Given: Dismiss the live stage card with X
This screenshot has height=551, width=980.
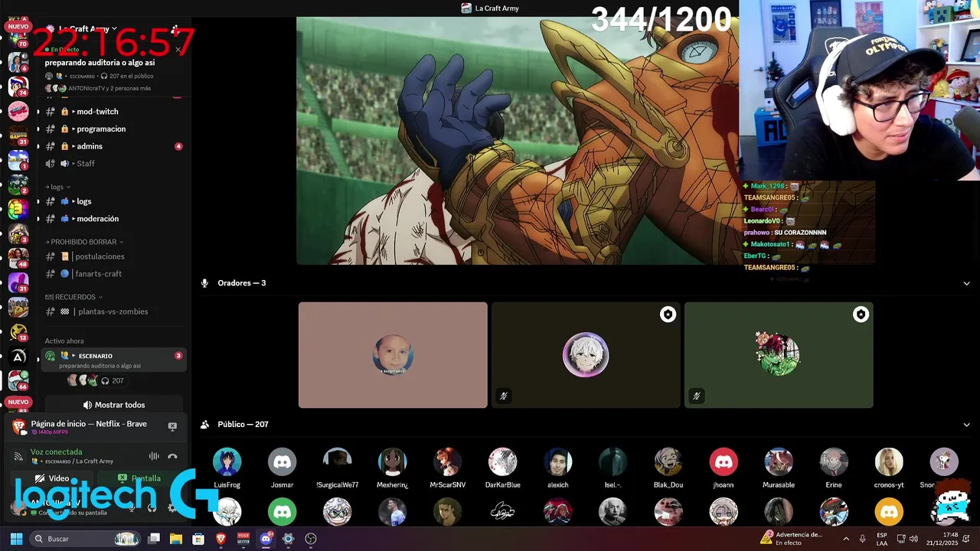Looking at the screenshot, I should (x=178, y=50).
